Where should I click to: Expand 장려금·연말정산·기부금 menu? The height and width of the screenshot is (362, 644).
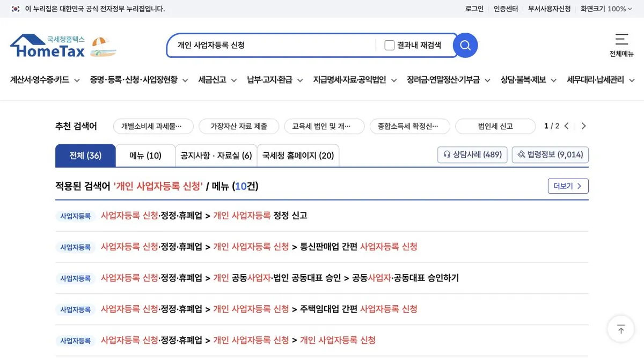tap(449, 80)
